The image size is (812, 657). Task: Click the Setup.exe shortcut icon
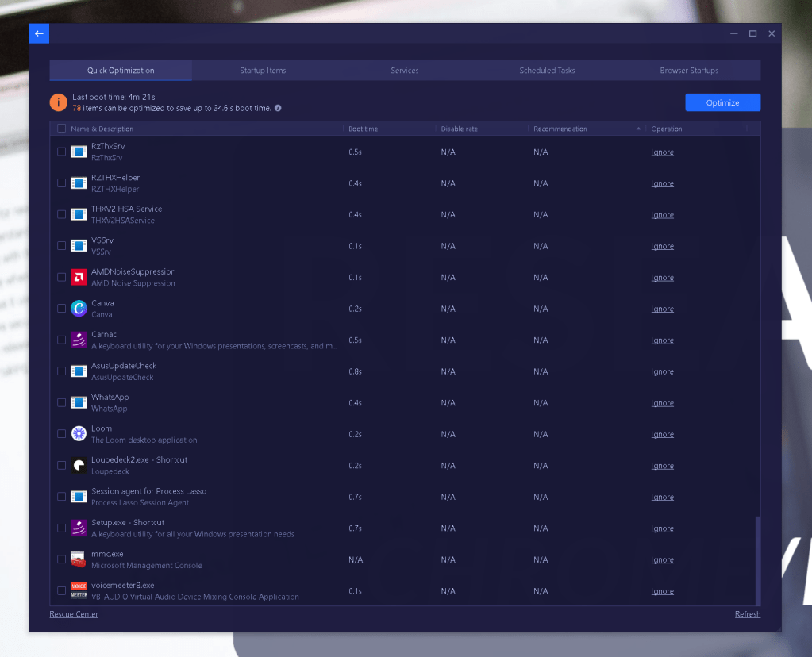pyautogui.click(x=79, y=528)
